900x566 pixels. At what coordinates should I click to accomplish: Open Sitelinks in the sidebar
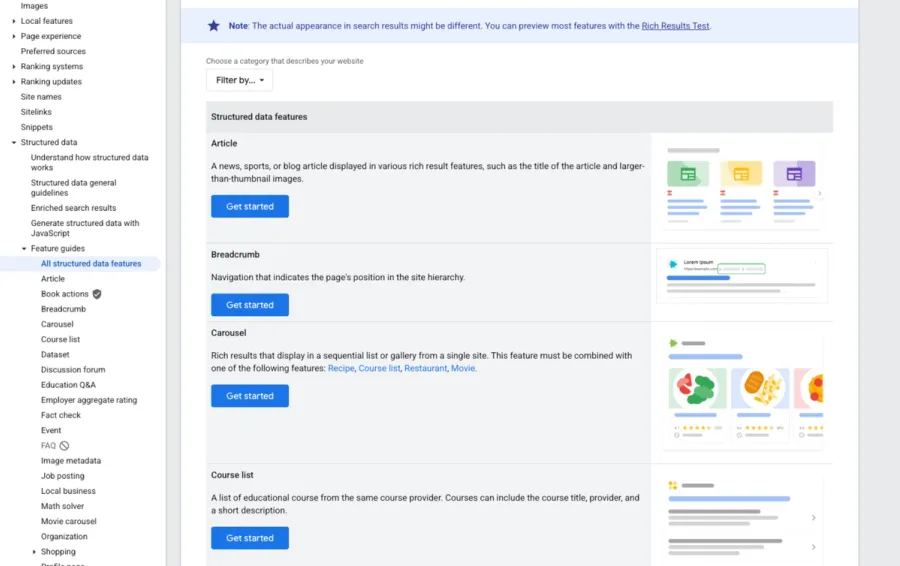point(36,112)
